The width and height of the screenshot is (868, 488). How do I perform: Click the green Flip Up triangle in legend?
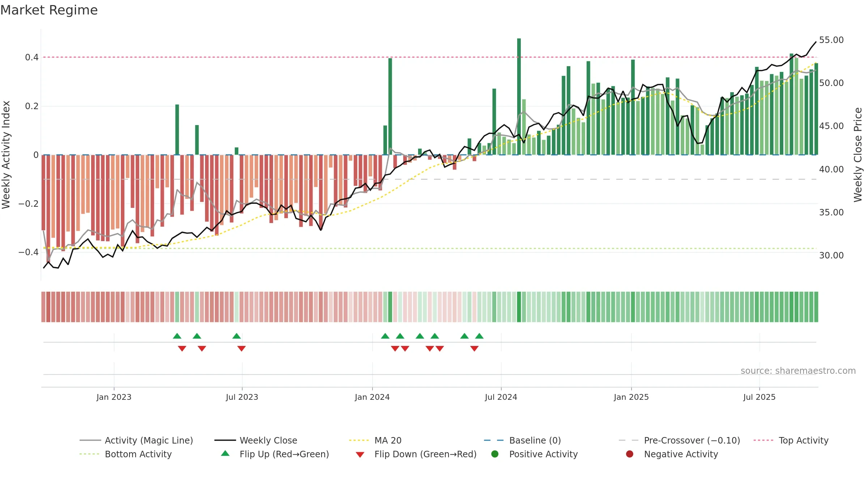[x=225, y=453]
